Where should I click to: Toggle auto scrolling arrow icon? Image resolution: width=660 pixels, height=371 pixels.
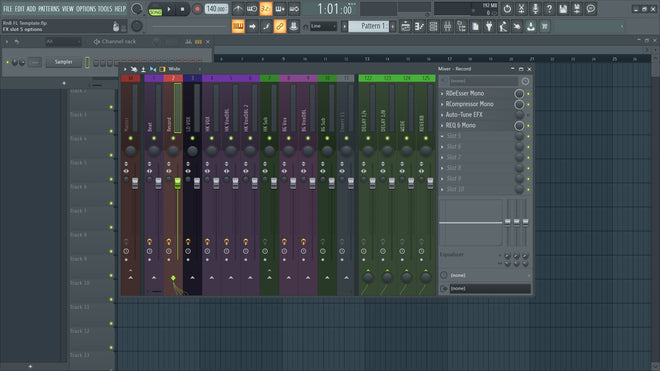pos(252,27)
